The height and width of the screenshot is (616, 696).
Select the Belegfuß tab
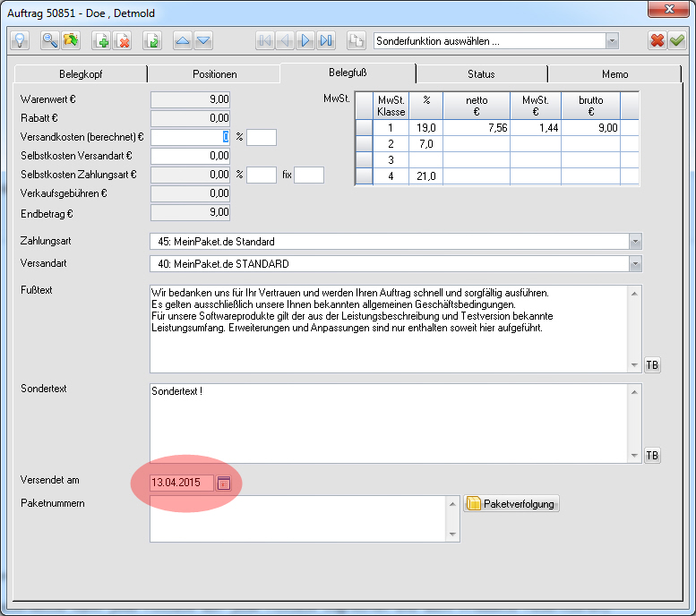tap(348, 73)
